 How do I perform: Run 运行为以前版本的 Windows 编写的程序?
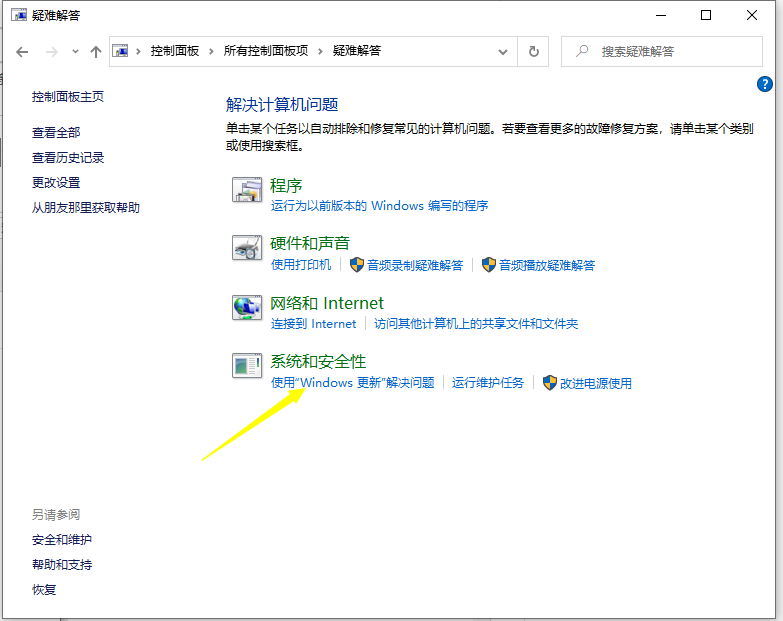pyautogui.click(x=380, y=206)
